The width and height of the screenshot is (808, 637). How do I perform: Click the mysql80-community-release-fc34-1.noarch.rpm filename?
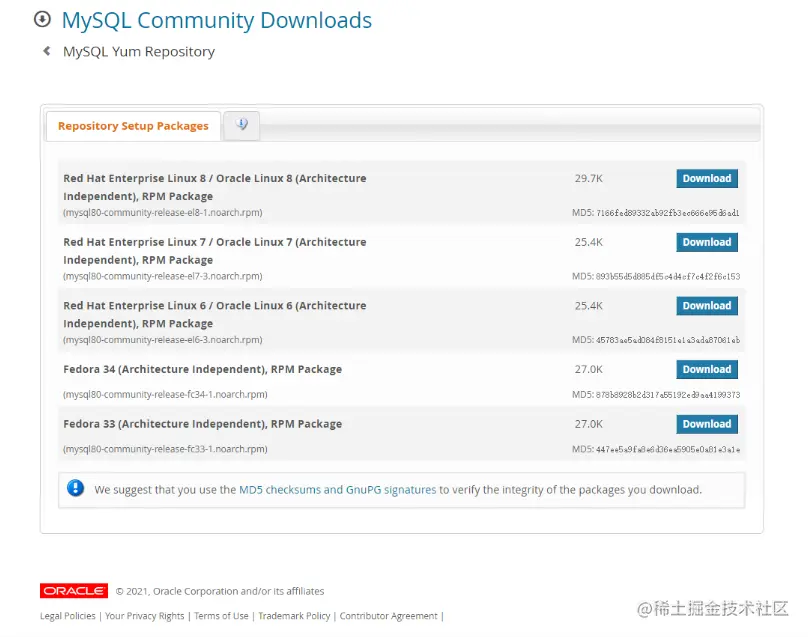click(x=165, y=394)
